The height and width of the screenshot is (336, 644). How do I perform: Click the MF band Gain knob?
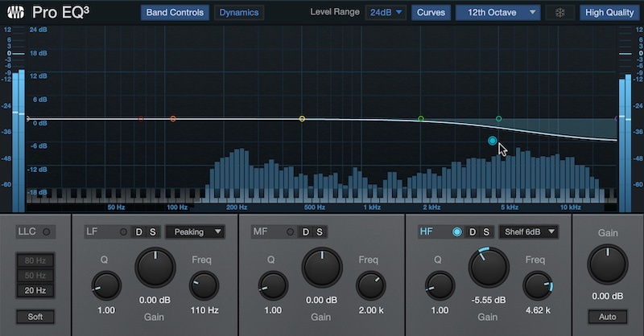(x=322, y=268)
